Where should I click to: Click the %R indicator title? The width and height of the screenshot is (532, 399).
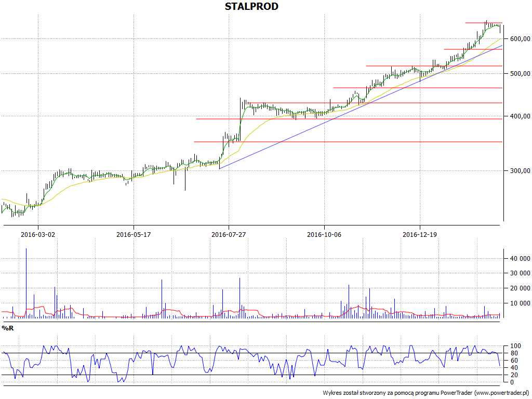point(8,328)
